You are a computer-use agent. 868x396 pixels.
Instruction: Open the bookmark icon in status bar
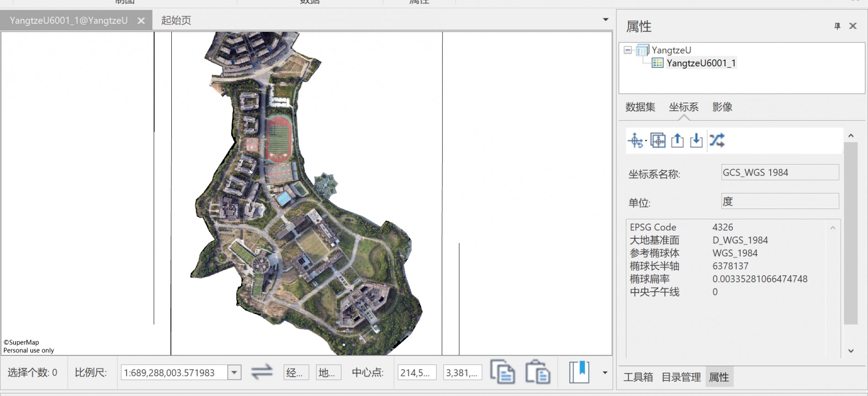pos(579,372)
